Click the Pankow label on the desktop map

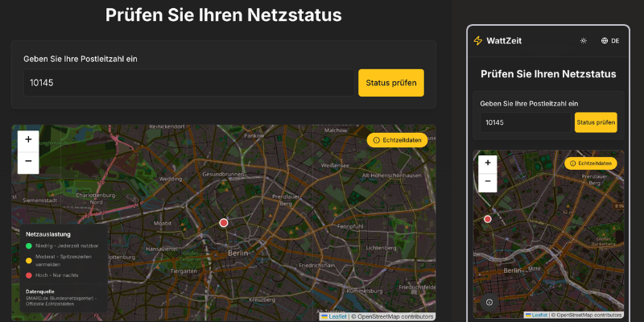pyautogui.click(x=254, y=135)
